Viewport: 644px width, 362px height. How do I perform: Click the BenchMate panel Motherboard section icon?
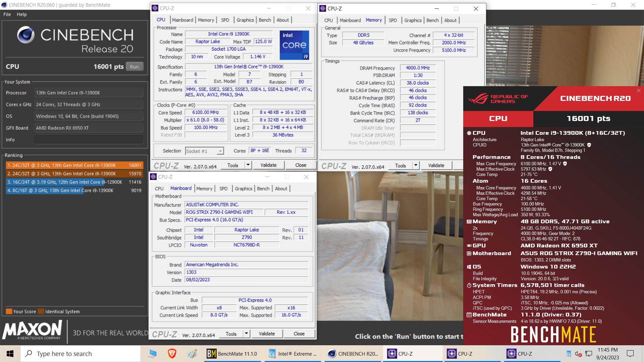[469, 253]
